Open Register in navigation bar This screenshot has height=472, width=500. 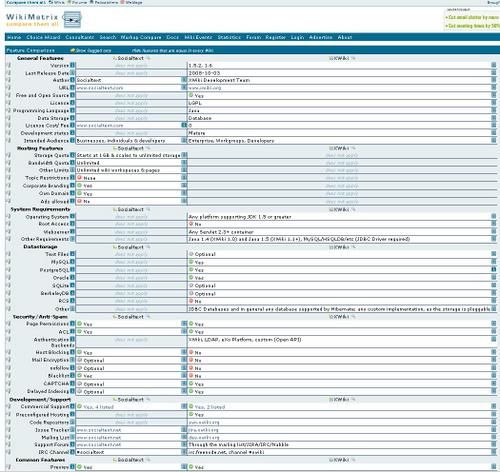tap(276, 37)
